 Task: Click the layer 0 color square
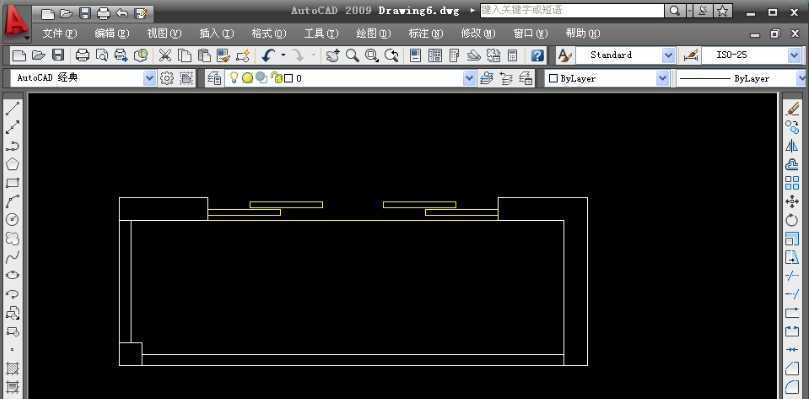289,78
